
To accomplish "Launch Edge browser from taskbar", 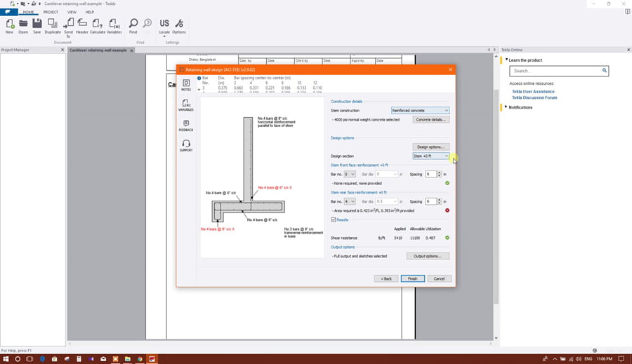I will pyautogui.click(x=42, y=359).
